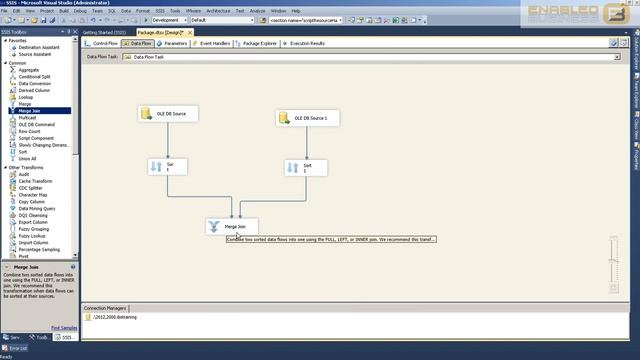Select Percentage Sampling transform
Image resolution: width=640 pixels, height=360 pixels.
tap(39, 250)
